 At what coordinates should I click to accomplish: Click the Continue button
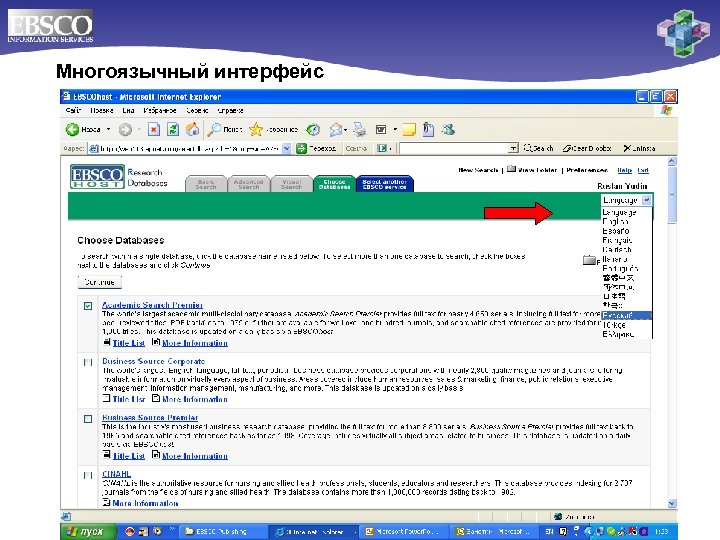100,282
